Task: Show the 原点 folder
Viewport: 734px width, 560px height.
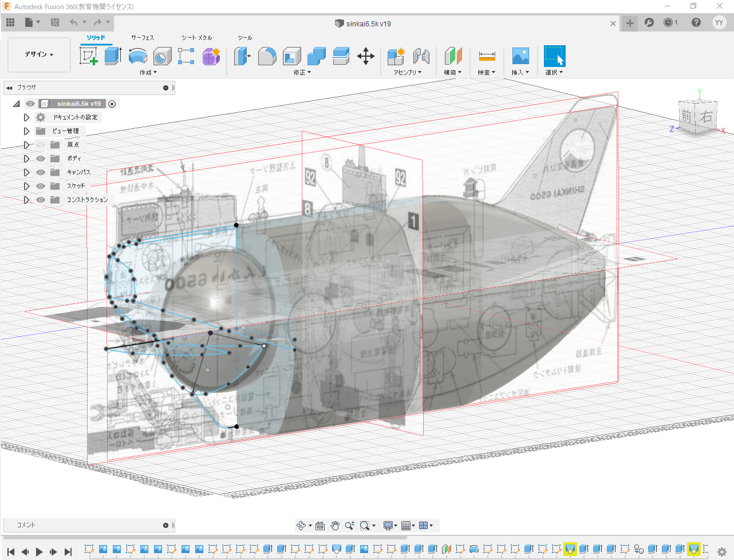Action: 41,145
